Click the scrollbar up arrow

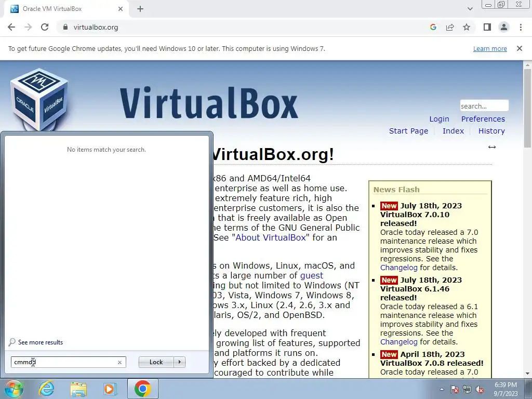point(528,64)
